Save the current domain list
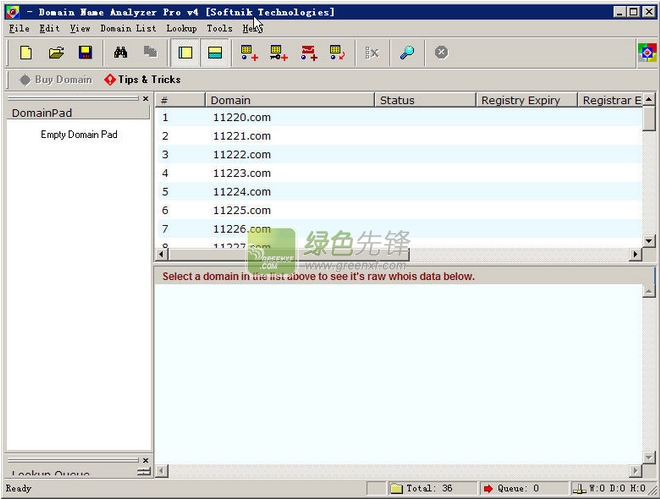This screenshot has width=660, height=499. 85,53
